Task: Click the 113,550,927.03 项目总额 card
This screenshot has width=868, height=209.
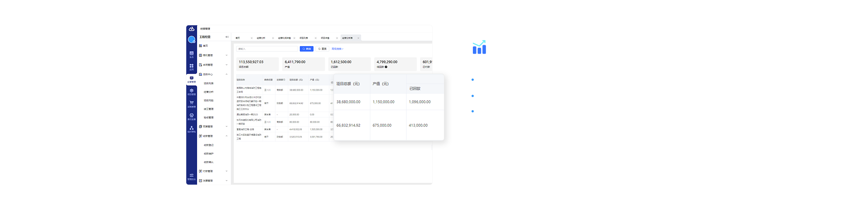Action: (x=257, y=64)
